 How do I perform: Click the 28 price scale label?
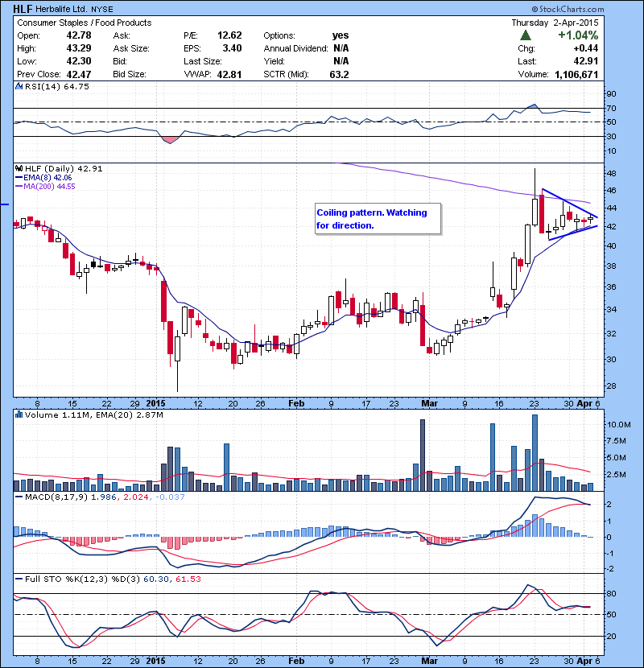pyautogui.click(x=611, y=386)
